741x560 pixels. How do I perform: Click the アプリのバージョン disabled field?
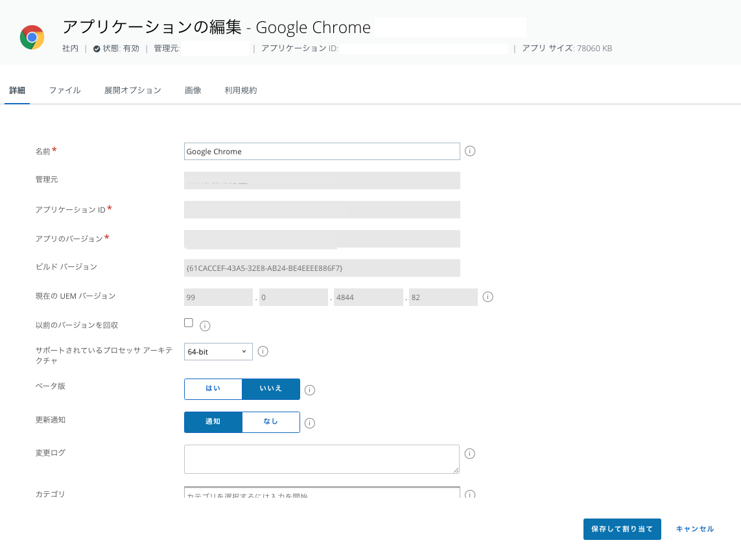point(322,239)
